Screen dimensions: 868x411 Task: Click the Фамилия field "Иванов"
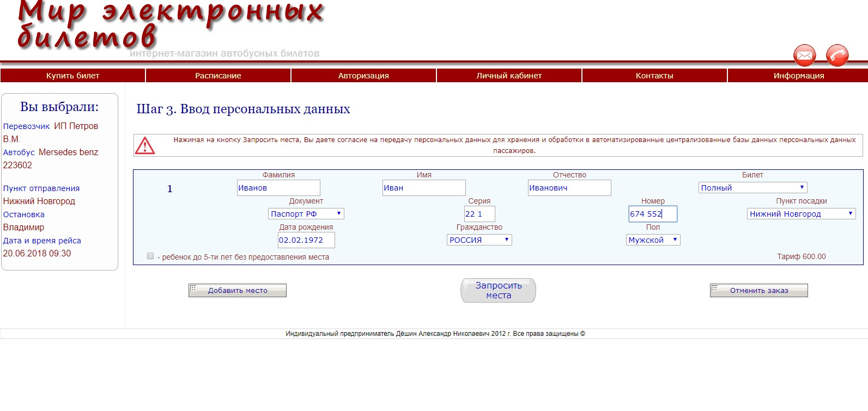tap(278, 188)
